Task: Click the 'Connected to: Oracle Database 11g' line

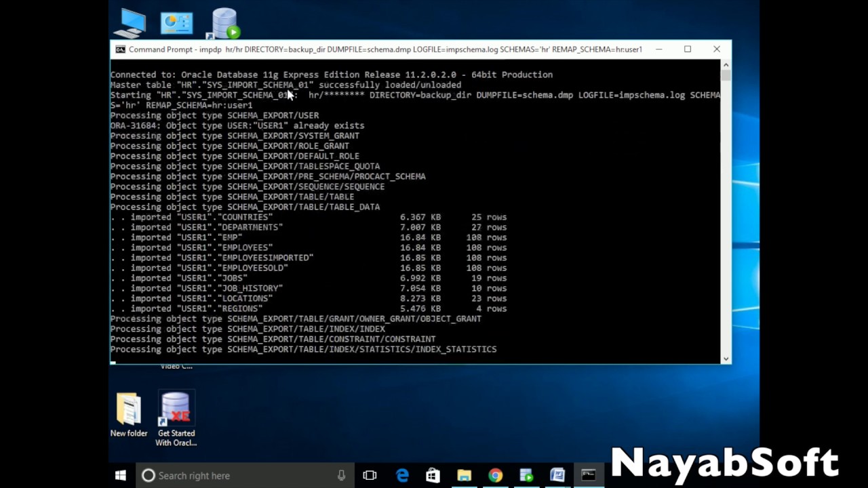Action: point(332,75)
